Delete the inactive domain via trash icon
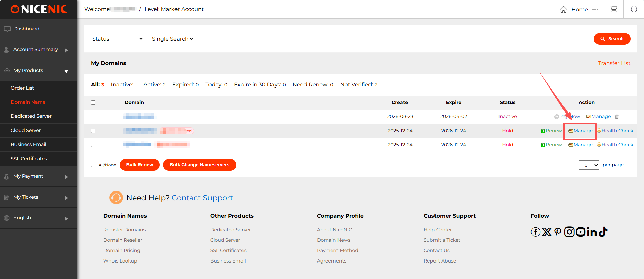The height and width of the screenshot is (279, 644). (617, 117)
